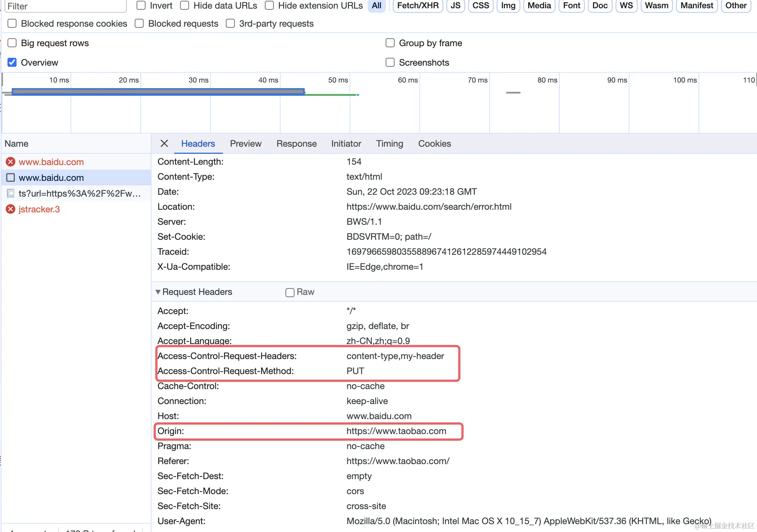This screenshot has width=757, height=532.
Task: Filter requests by Img type
Action: pos(508,6)
